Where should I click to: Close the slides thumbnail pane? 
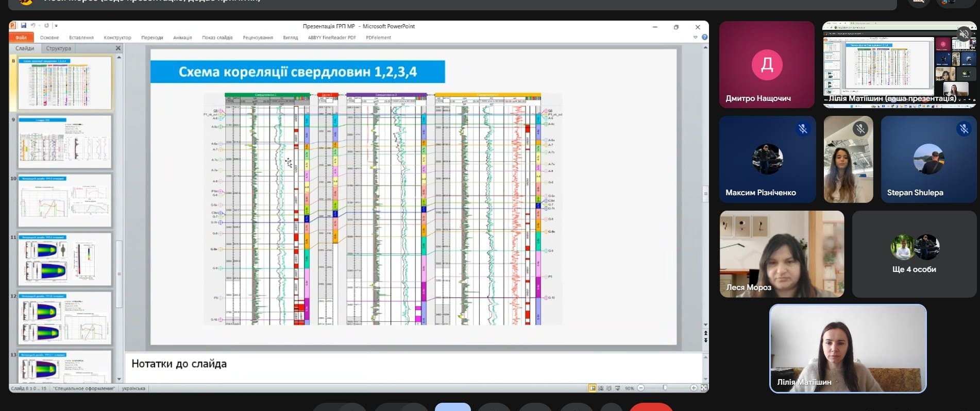click(x=118, y=48)
